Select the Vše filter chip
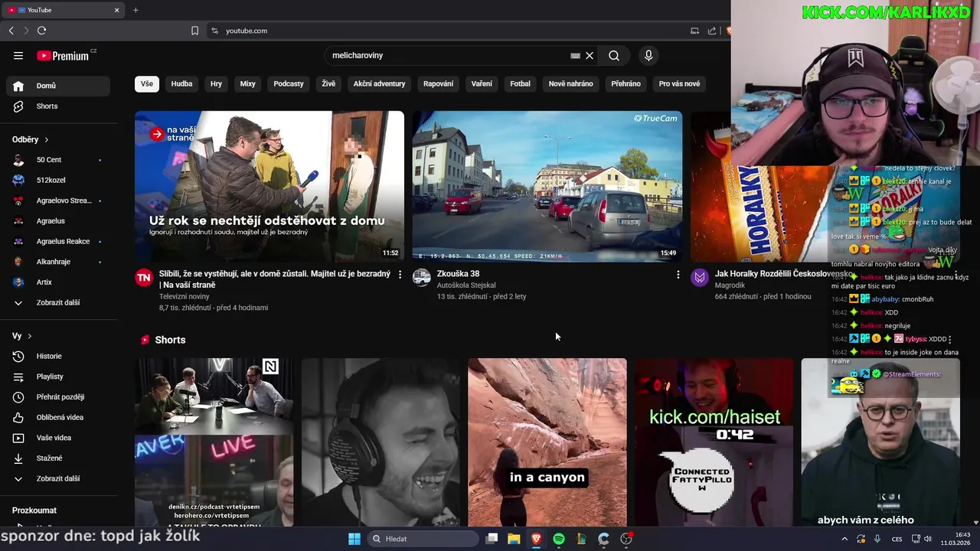The image size is (980, 551). point(147,83)
